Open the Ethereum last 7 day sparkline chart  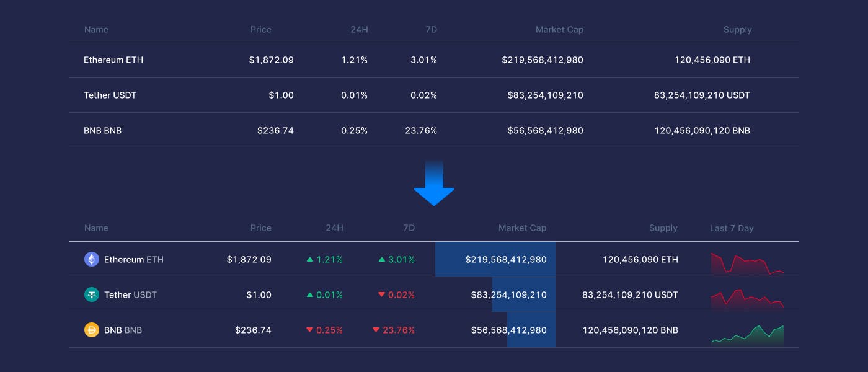[747, 263]
